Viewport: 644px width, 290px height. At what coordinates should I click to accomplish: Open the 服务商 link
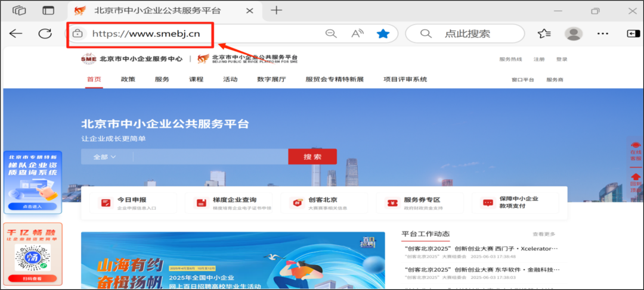555,80
